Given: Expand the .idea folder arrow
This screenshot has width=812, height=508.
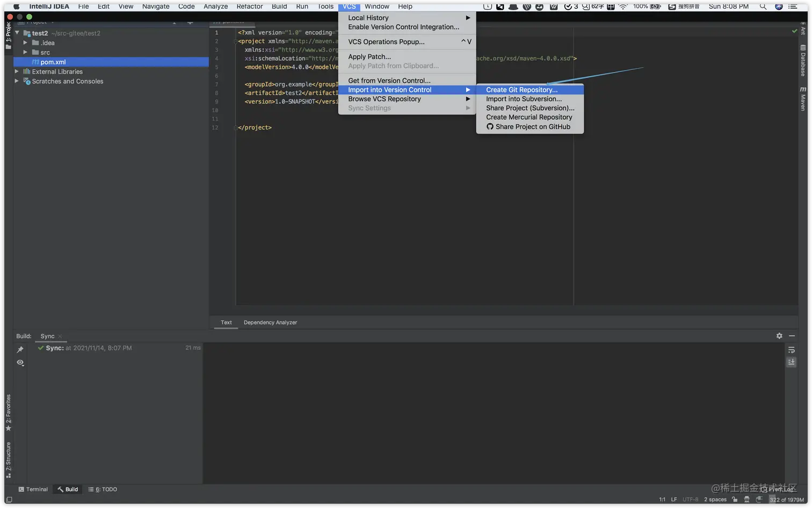Looking at the screenshot, I should (25, 42).
